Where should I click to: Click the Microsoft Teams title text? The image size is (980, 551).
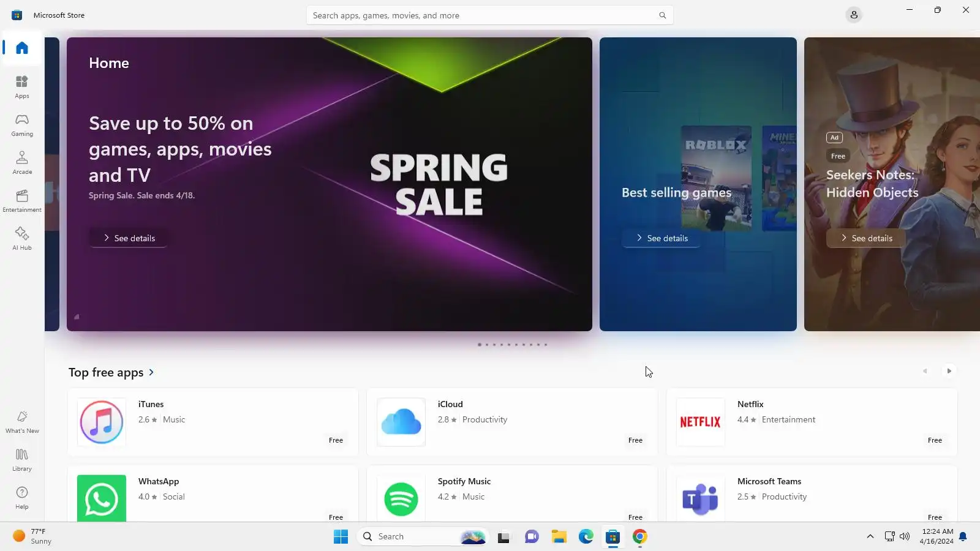[x=769, y=481]
